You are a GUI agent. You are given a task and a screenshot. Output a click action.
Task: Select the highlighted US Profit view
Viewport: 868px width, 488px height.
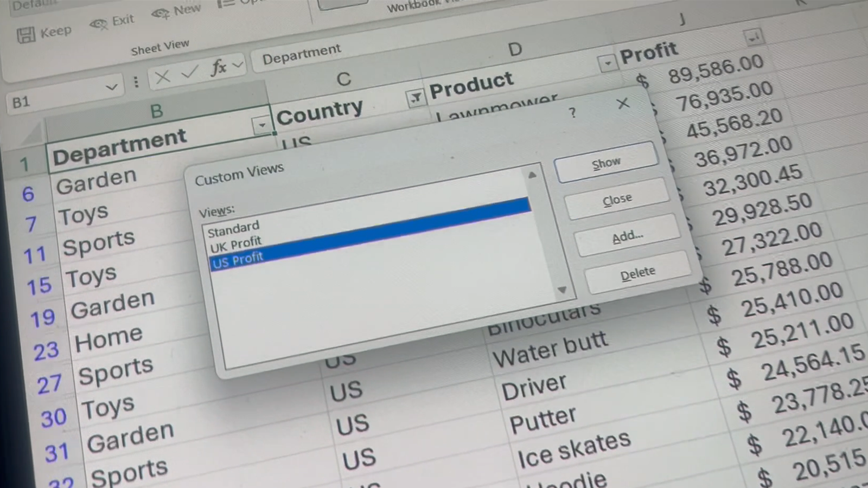pyautogui.click(x=371, y=234)
